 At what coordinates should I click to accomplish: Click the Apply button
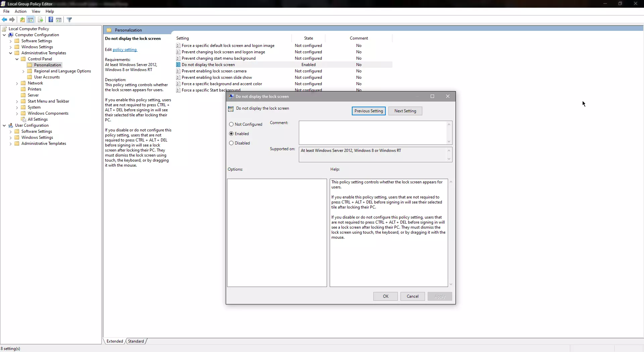click(x=440, y=296)
